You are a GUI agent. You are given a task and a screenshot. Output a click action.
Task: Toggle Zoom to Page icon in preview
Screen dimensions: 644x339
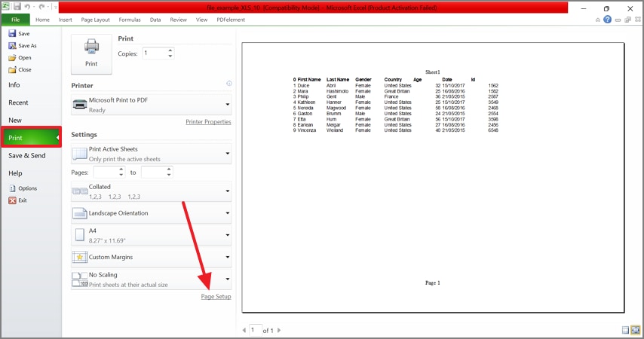[x=636, y=329]
